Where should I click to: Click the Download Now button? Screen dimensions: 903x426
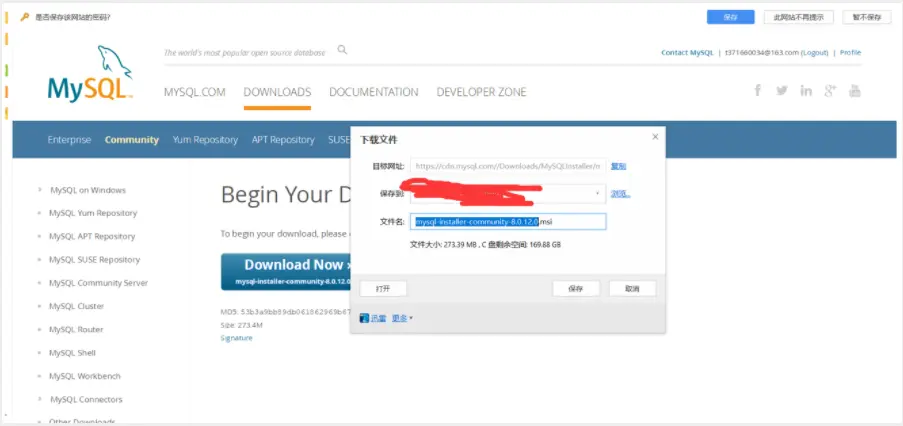tap(286, 272)
